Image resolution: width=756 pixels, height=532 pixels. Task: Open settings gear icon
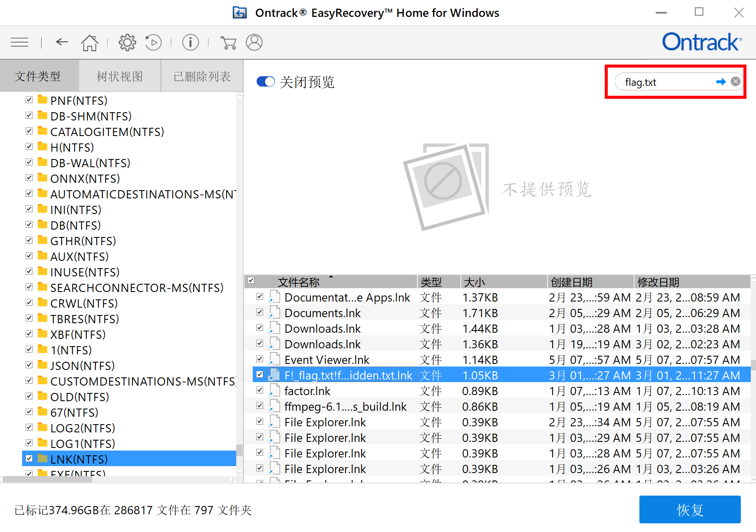coord(127,42)
